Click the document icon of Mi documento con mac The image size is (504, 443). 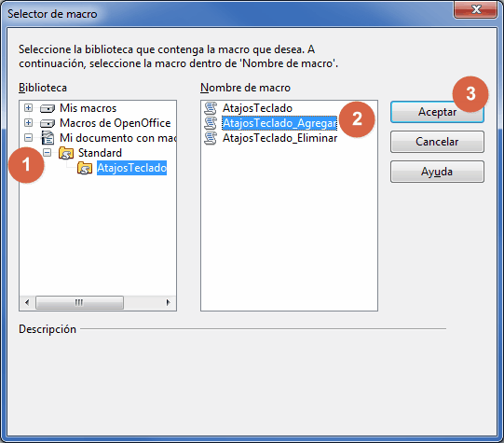point(48,138)
